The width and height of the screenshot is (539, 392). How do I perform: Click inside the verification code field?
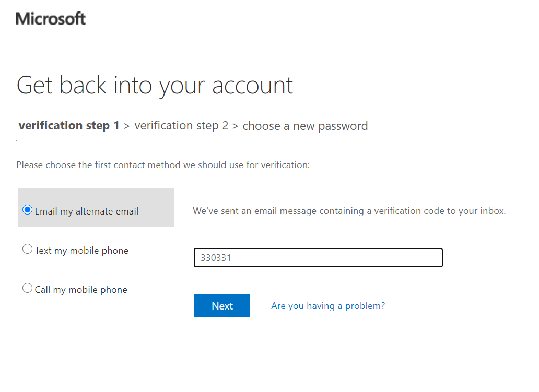(x=318, y=257)
